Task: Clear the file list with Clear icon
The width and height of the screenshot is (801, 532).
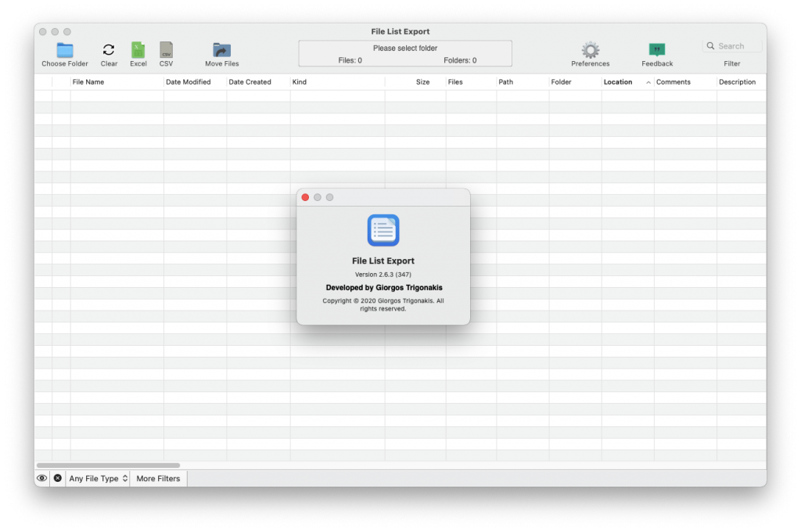Action: pyautogui.click(x=108, y=49)
